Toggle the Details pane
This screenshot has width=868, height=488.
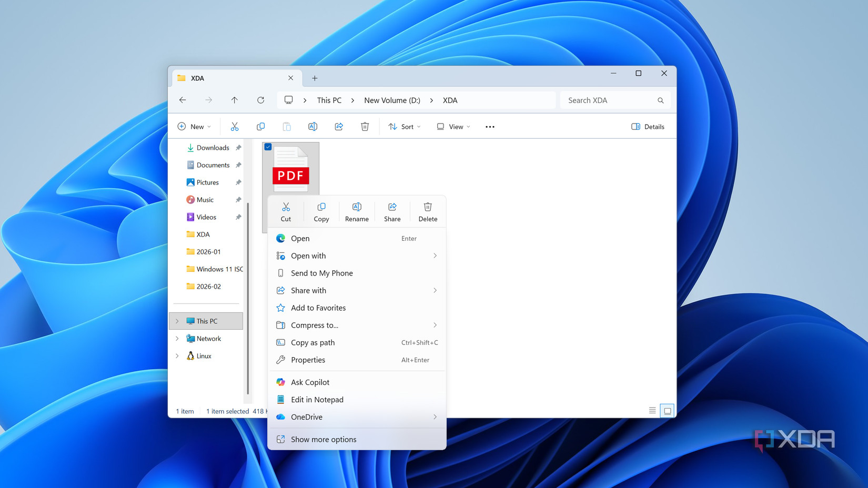pyautogui.click(x=648, y=127)
